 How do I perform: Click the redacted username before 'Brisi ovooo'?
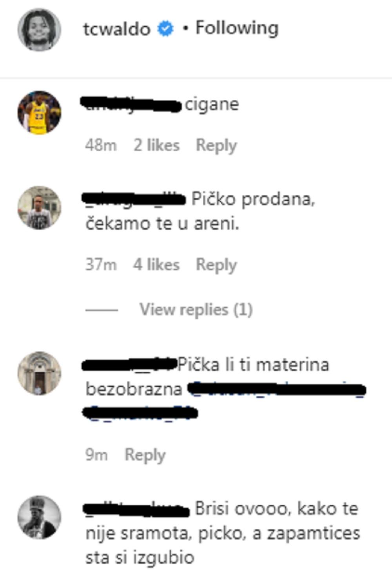pyautogui.click(x=136, y=509)
